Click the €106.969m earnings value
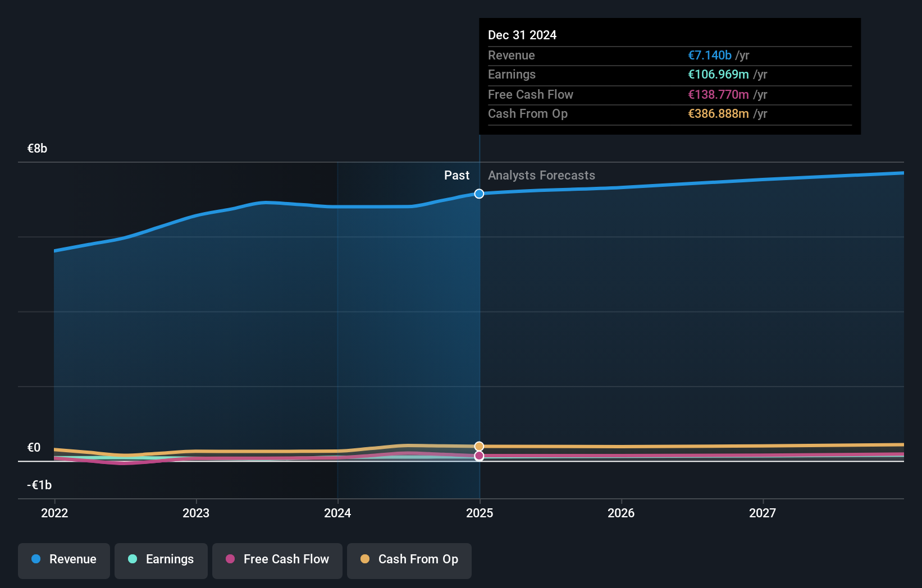The image size is (922, 588). click(x=718, y=74)
